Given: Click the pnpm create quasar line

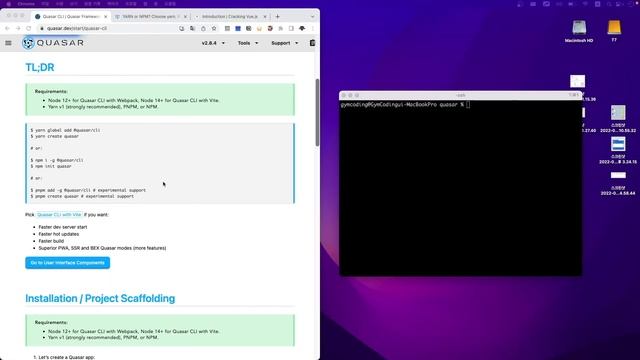Looking at the screenshot, I should point(82,196).
